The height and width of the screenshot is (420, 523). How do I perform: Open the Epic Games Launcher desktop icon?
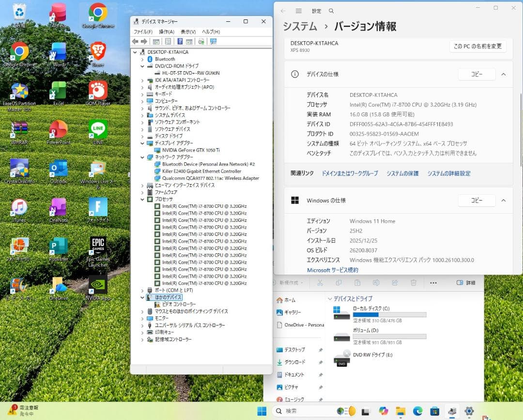(x=98, y=252)
